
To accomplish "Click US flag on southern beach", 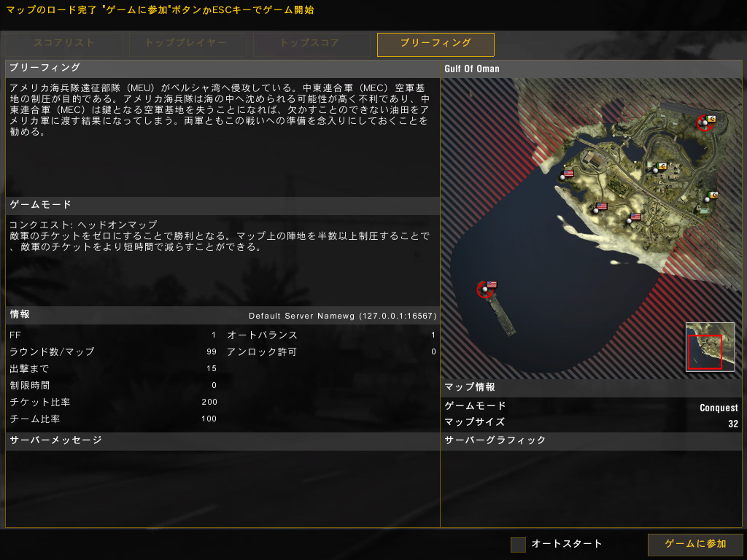I will tap(633, 218).
